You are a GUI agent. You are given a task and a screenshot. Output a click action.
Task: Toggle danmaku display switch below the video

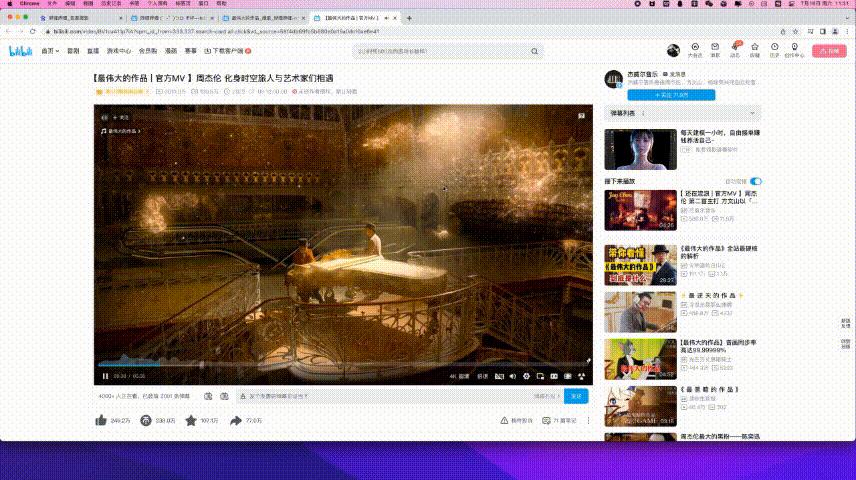tap(208, 396)
